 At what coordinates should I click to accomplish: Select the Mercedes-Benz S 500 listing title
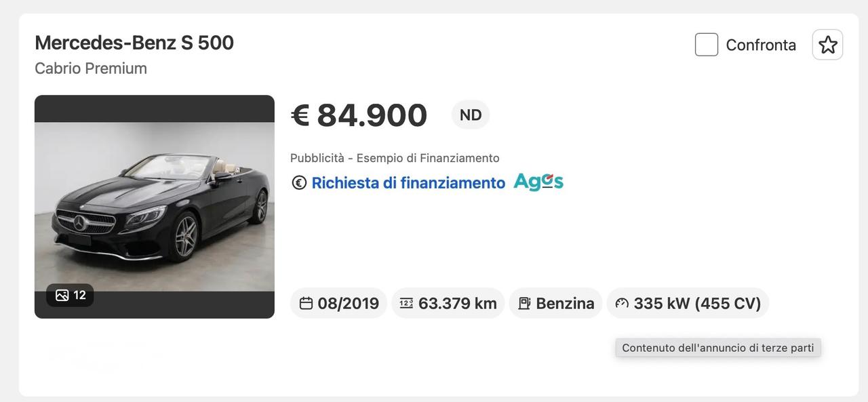(x=134, y=41)
